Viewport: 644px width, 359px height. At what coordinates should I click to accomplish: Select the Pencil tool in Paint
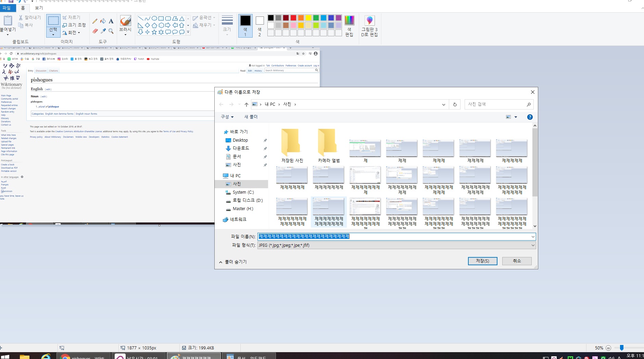click(x=95, y=21)
